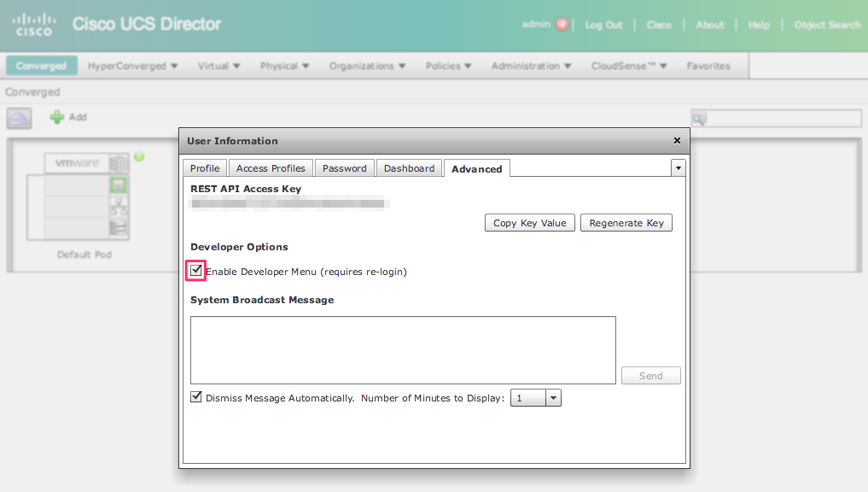Click the Log Out link

pyautogui.click(x=603, y=25)
